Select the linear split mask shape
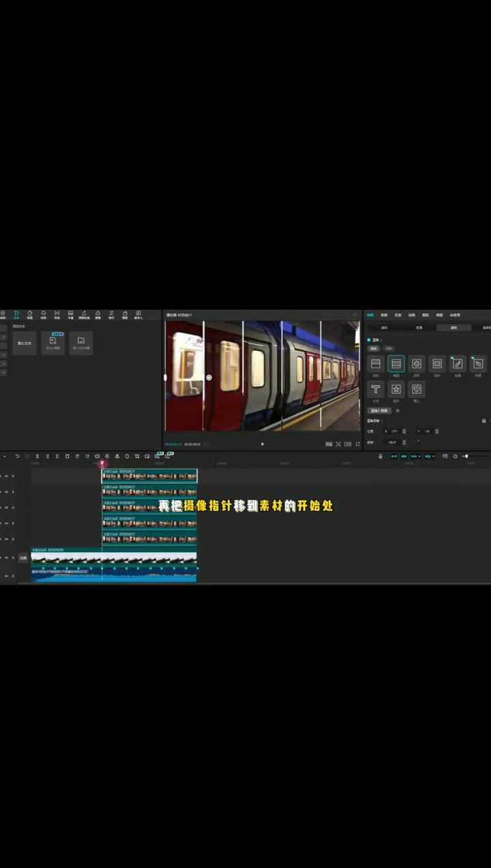The width and height of the screenshot is (491, 868). point(376,364)
